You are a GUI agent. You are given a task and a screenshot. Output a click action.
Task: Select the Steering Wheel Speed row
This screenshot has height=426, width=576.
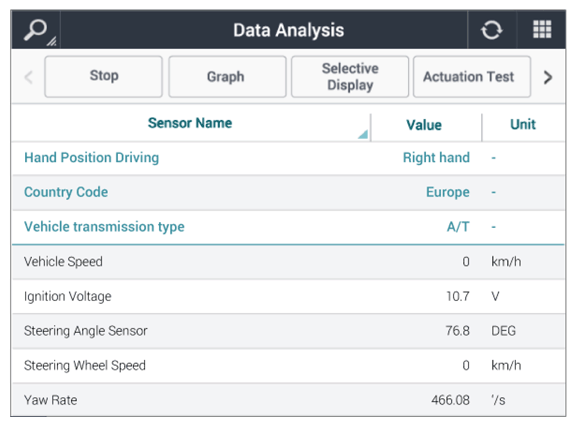coord(288,365)
